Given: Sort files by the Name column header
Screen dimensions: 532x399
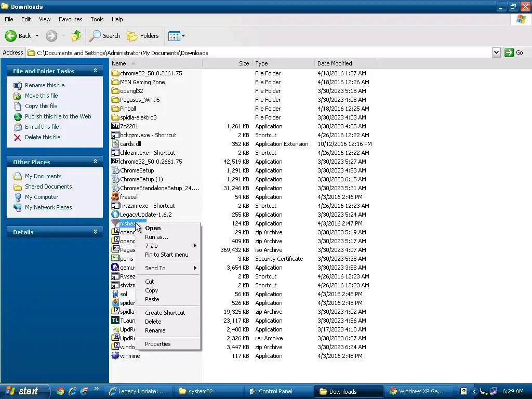Looking at the screenshot, I should pyautogui.click(x=156, y=63).
